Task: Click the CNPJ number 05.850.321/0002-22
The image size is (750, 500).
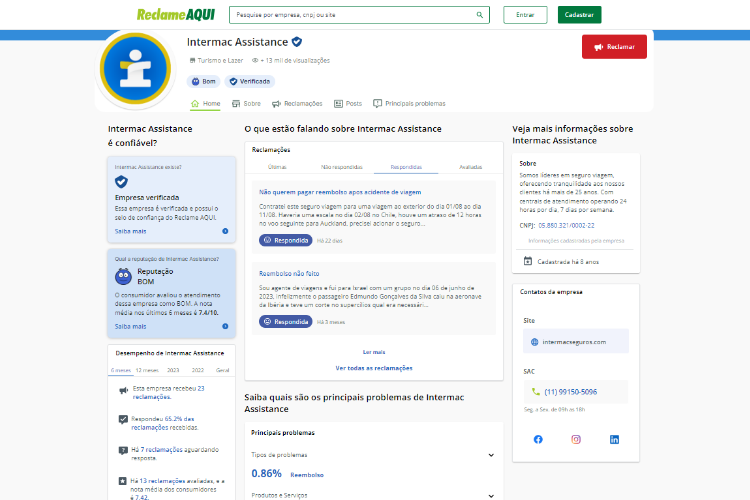Action: pyautogui.click(x=566, y=225)
